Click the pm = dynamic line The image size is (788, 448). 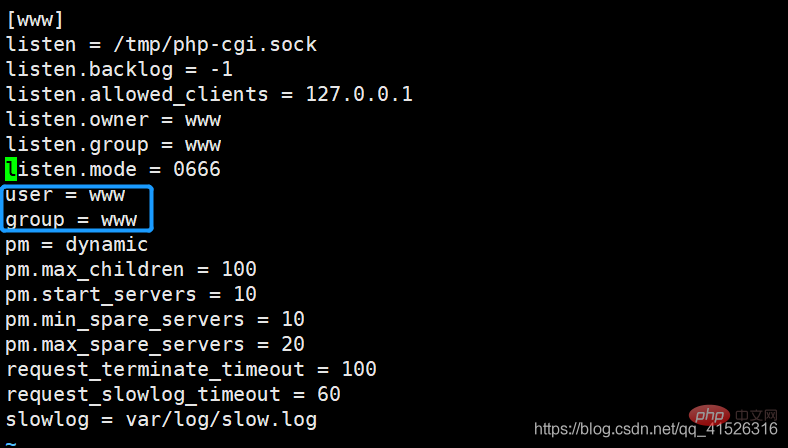tap(77, 244)
